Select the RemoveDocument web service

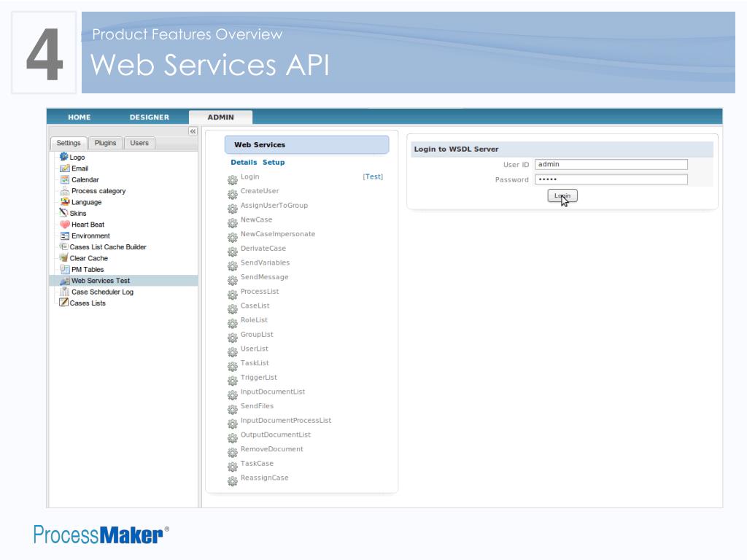[271, 449]
